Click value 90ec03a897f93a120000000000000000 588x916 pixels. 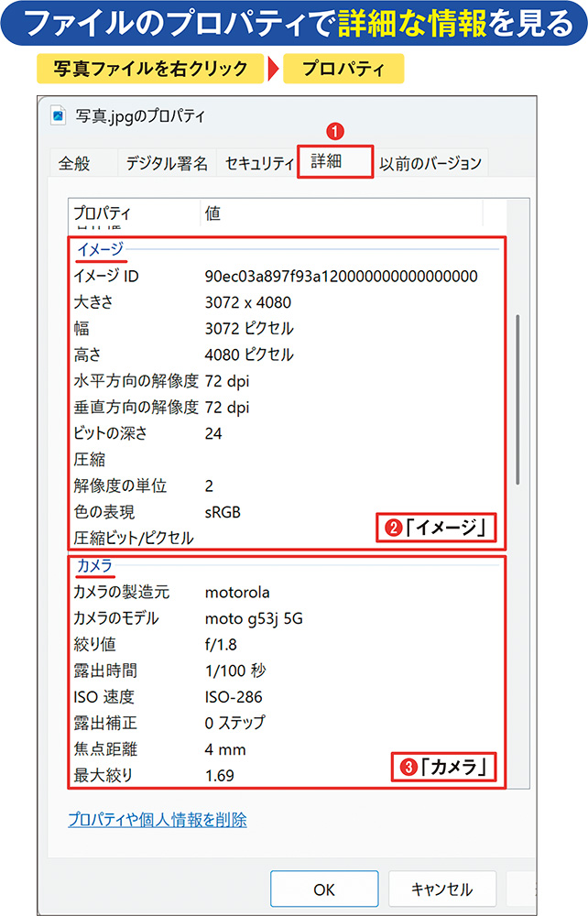(341, 276)
